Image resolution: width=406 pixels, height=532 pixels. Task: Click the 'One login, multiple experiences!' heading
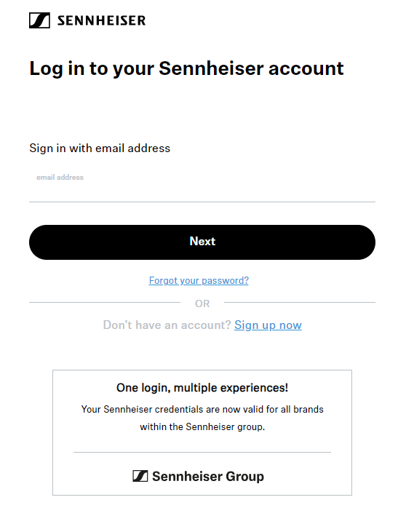202,388
